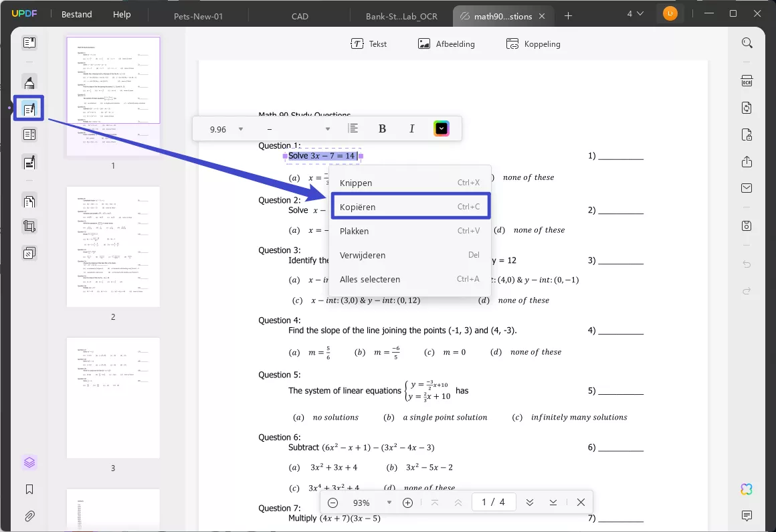
Task: Click the Redo arrow in right sidebar
Action: pos(747,291)
